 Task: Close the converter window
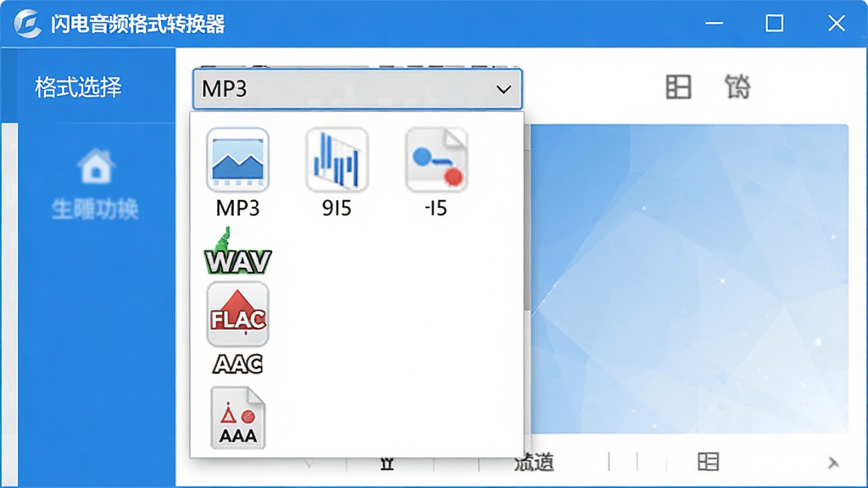point(836,23)
